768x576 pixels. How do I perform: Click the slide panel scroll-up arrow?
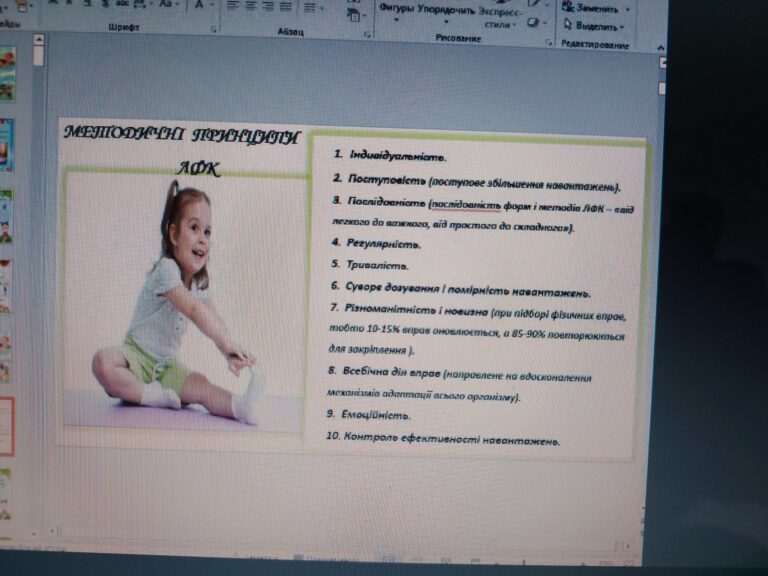tap(39, 39)
